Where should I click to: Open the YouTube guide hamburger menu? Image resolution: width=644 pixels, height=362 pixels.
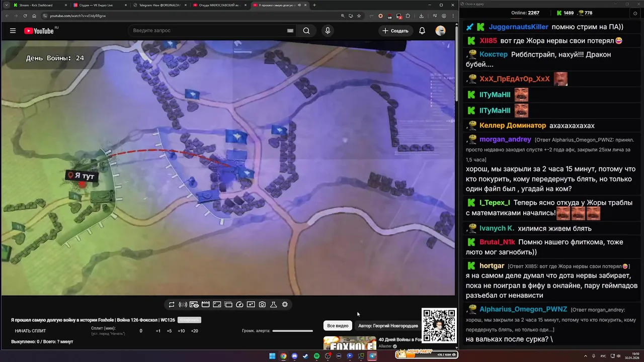coord(13,31)
